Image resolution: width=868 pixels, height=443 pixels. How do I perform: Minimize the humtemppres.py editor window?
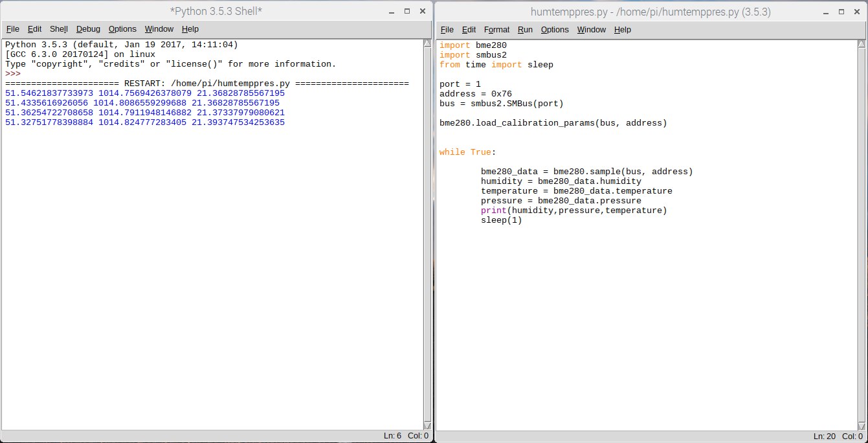pos(826,12)
